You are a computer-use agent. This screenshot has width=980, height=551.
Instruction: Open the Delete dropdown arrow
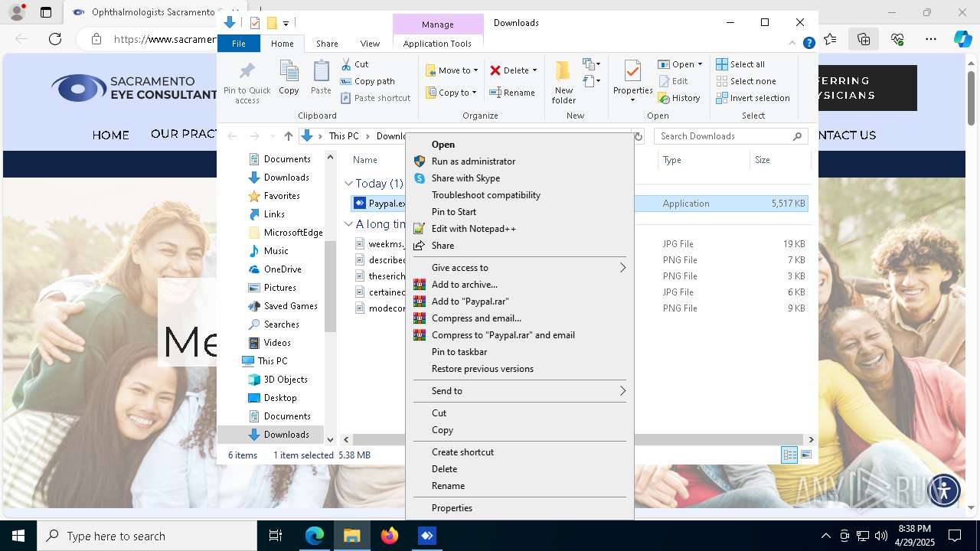coord(534,70)
